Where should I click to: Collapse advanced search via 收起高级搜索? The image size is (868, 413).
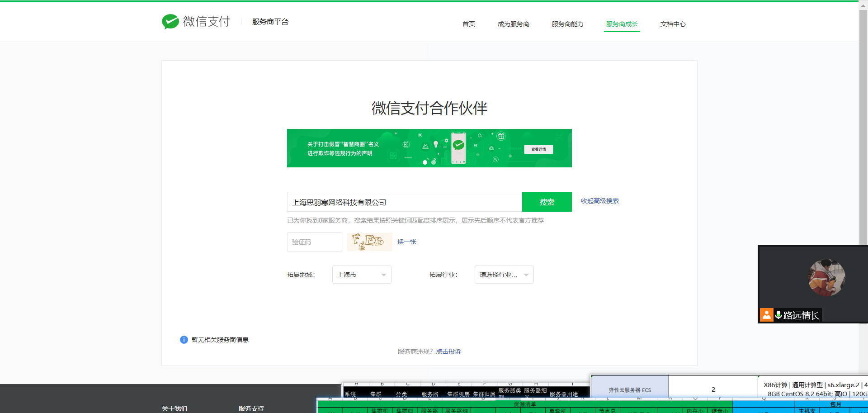coord(600,201)
